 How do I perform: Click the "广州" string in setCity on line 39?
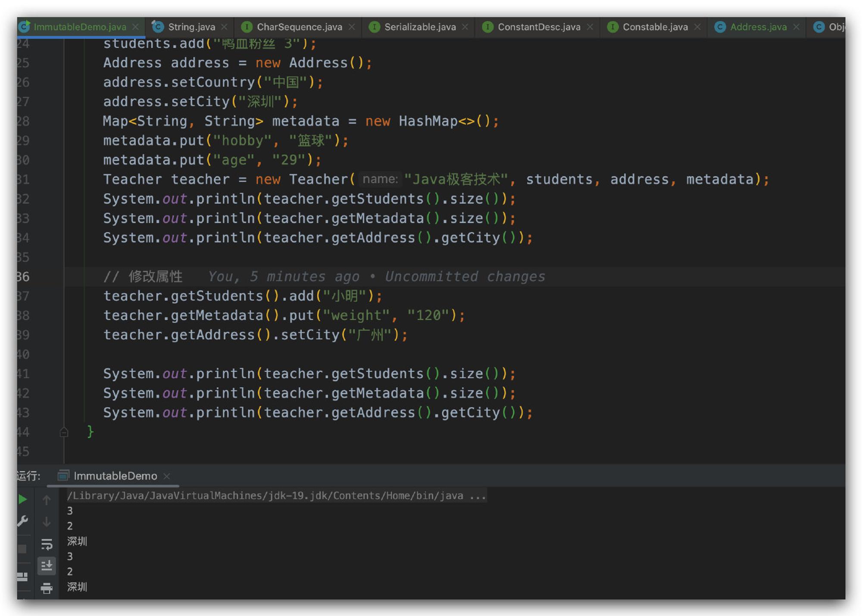370,335
